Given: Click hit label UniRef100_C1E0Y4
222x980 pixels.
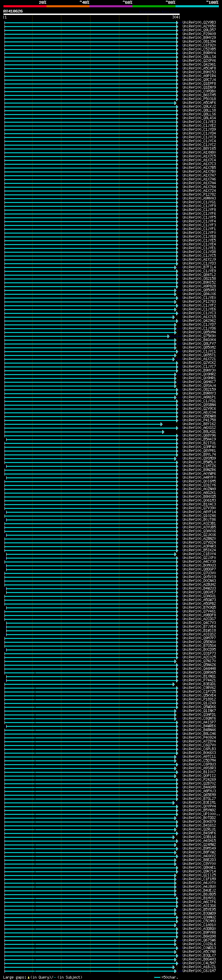Looking at the screenshot, I should 199,554.
